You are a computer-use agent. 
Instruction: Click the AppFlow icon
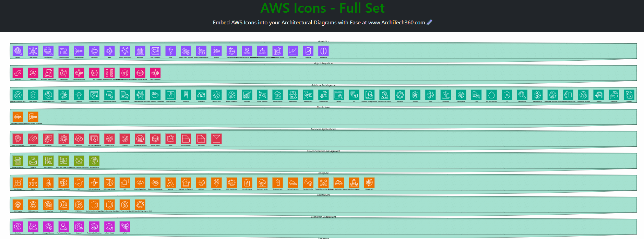18,73
